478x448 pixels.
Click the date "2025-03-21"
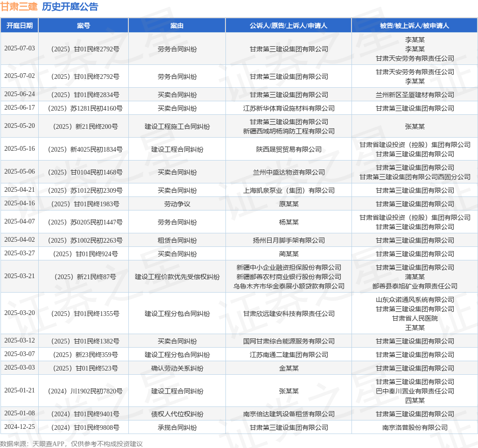coord(20,276)
